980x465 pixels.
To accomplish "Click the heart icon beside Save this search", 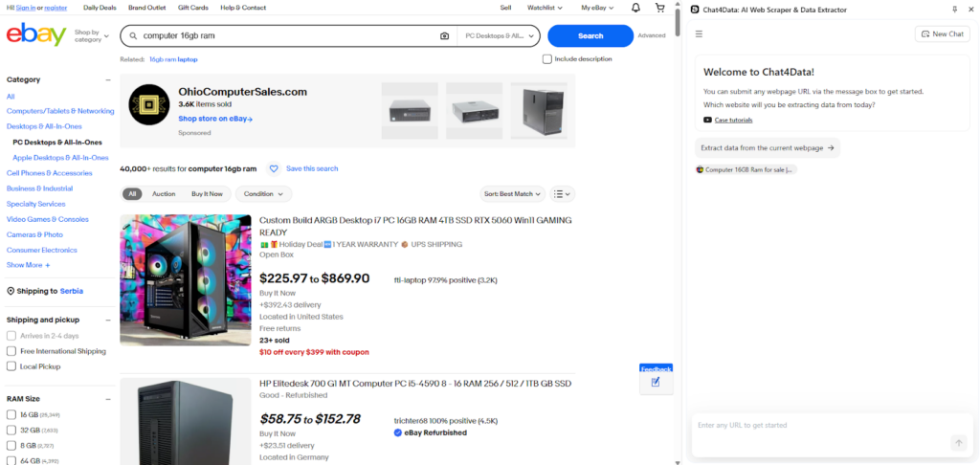I will (274, 168).
